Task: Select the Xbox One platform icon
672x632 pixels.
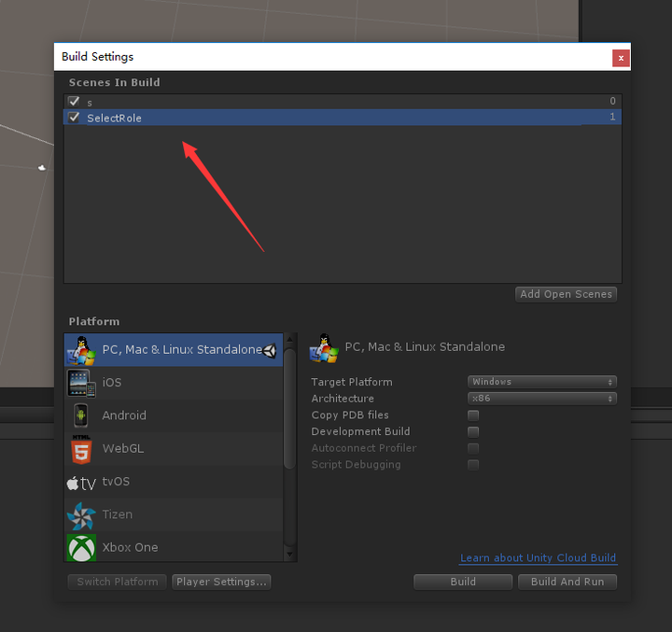Action: click(81, 548)
